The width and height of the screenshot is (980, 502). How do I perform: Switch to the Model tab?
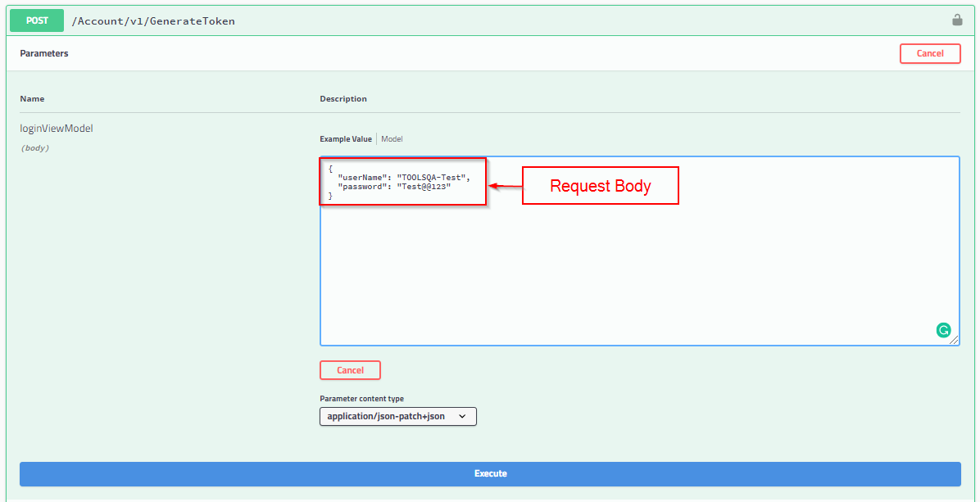pos(392,139)
